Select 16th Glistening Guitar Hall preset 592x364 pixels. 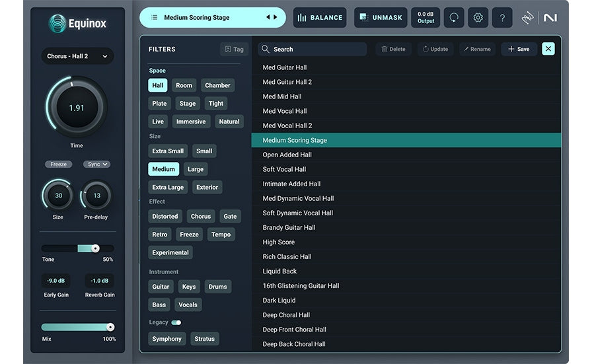coord(406,286)
